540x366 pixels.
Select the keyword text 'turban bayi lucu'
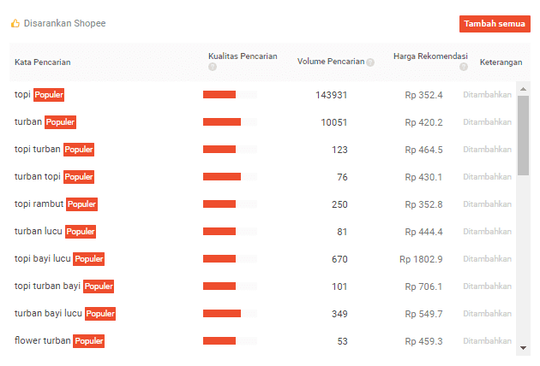click(x=48, y=313)
